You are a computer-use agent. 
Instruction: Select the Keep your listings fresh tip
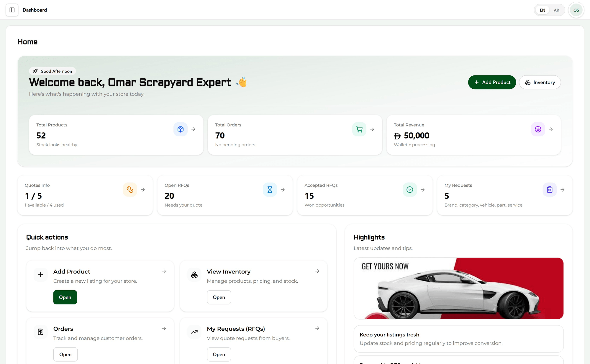click(459, 339)
